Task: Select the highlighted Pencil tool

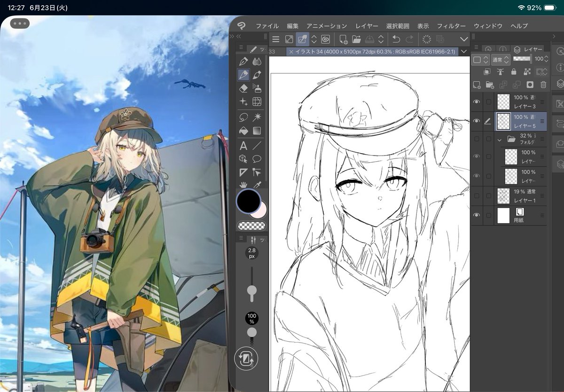Action: pyautogui.click(x=243, y=75)
